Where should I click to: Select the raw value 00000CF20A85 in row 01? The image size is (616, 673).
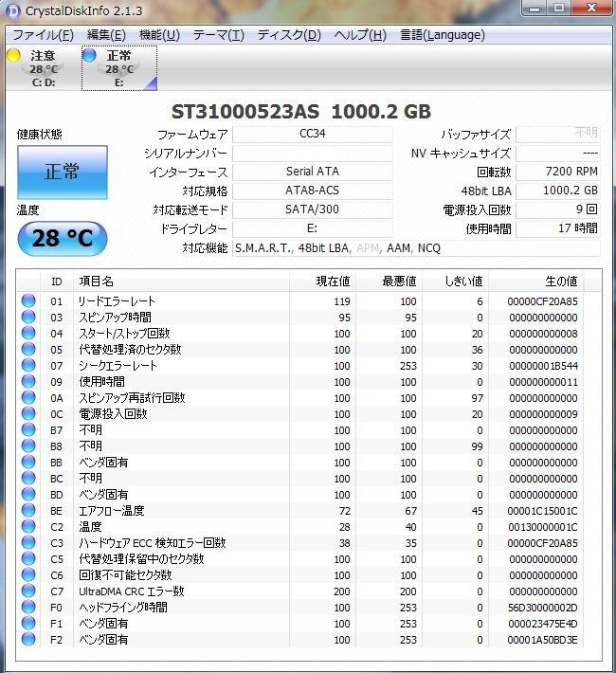pyautogui.click(x=543, y=301)
